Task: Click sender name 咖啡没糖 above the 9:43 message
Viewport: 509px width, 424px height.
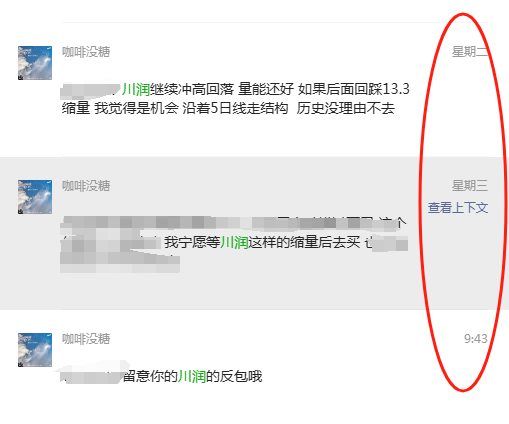Action: coord(86,339)
